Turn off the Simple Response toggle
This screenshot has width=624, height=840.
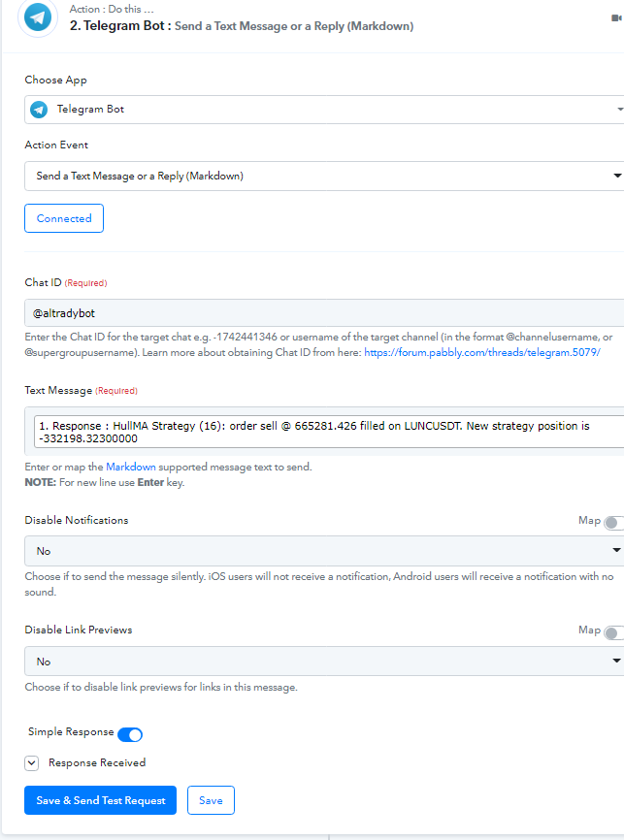tap(130, 734)
